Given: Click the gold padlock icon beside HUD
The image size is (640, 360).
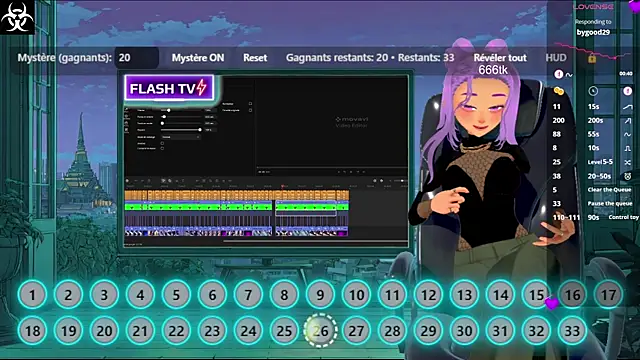Looking at the screenshot, I should click(x=592, y=58).
